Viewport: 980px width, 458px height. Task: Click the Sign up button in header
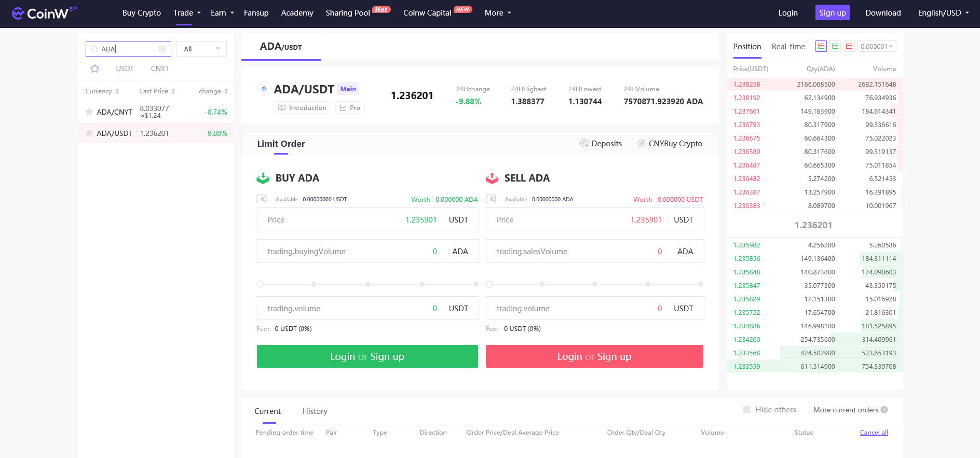(832, 13)
